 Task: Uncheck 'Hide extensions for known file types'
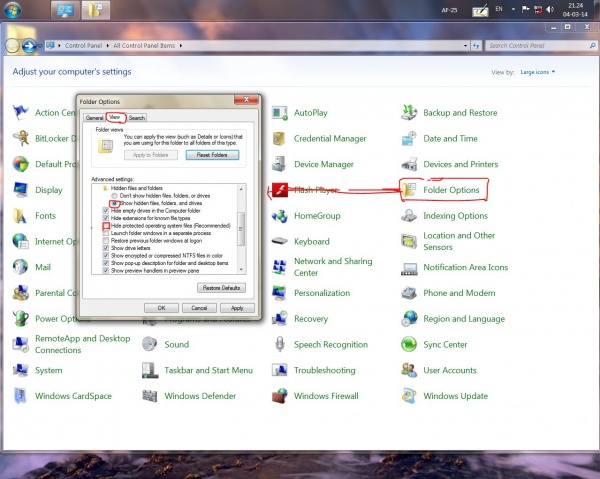click(x=106, y=217)
